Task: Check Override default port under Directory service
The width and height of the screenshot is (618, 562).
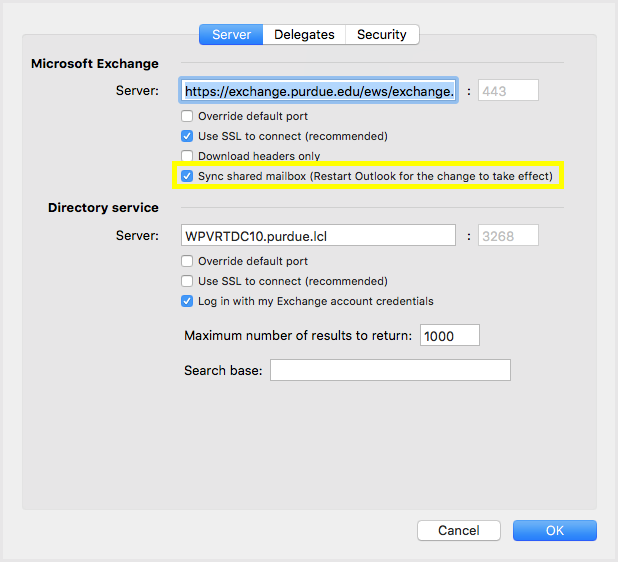Action: pyautogui.click(x=187, y=261)
